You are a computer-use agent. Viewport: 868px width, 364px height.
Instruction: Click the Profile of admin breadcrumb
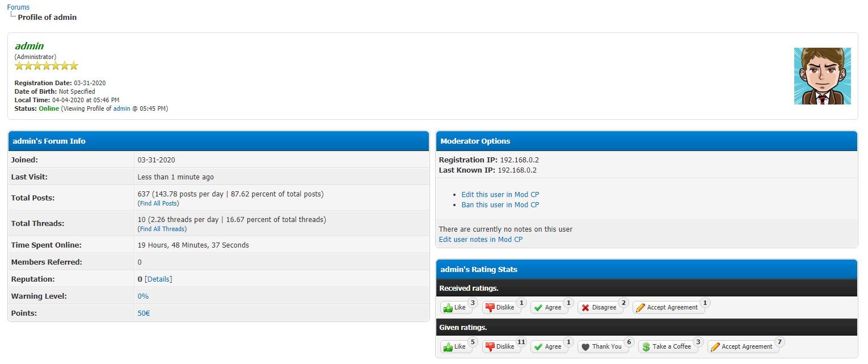point(47,18)
